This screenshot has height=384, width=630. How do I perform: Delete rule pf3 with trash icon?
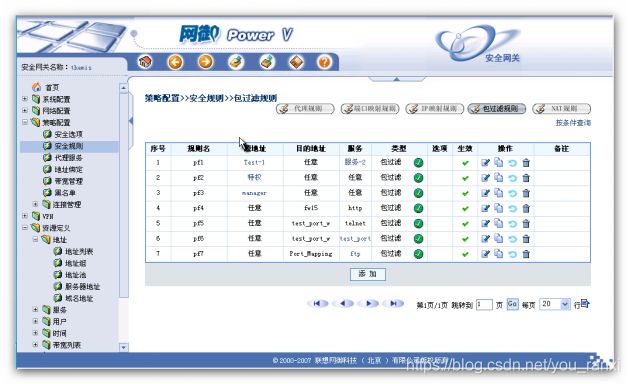pyautogui.click(x=526, y=193)
